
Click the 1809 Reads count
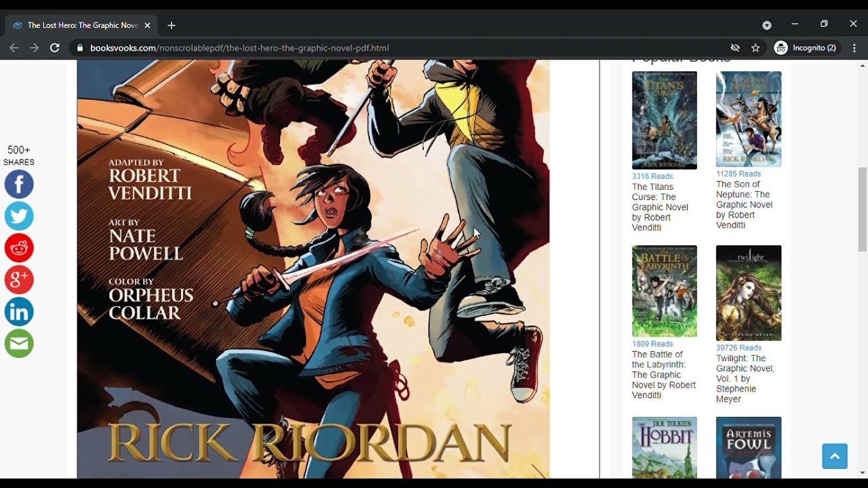[652, 344]
